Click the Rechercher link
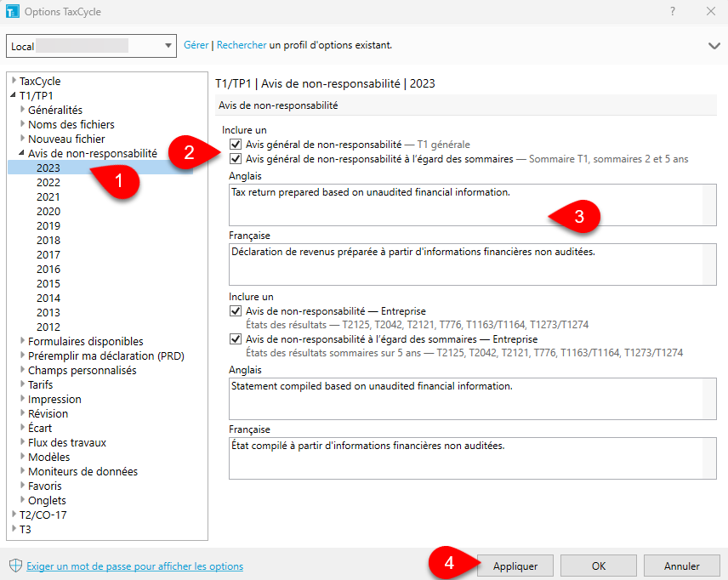 [242, 45]
